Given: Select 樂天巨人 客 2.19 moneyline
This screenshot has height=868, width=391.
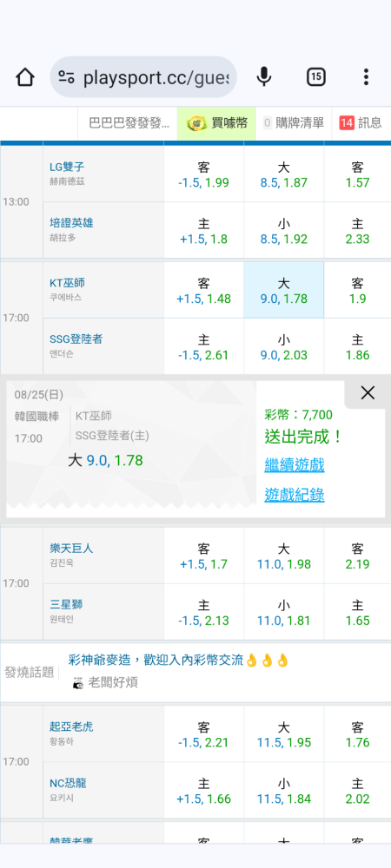Looking at the screenshot, I should click(x=357, y=556).
